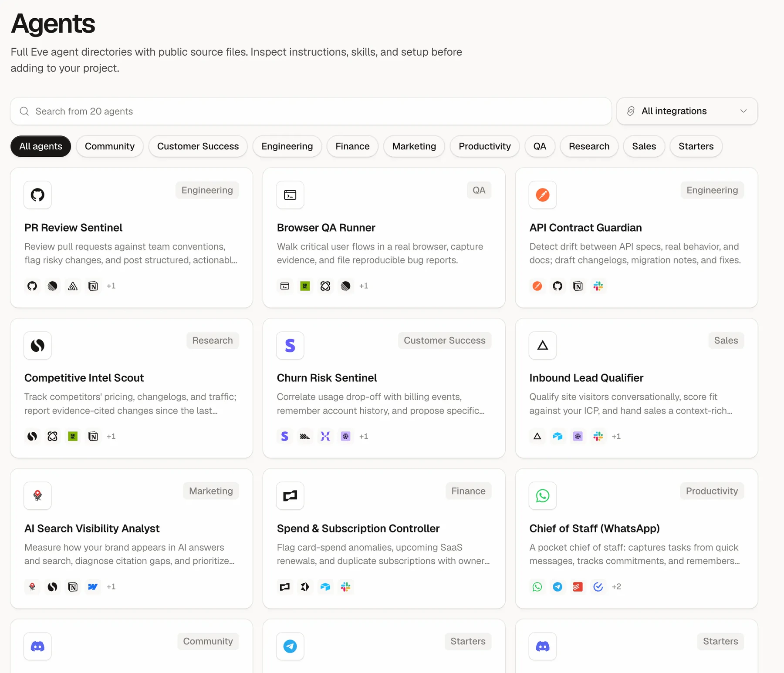The width and height of the screenshot is (784, 673).
Task: Filter agents by Community
Action: (x=110, y=146)
